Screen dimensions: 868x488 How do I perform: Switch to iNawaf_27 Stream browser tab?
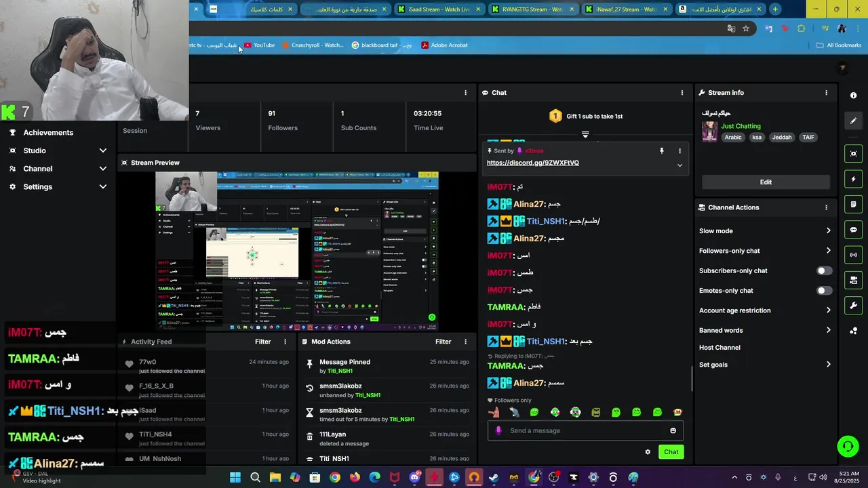626,9
